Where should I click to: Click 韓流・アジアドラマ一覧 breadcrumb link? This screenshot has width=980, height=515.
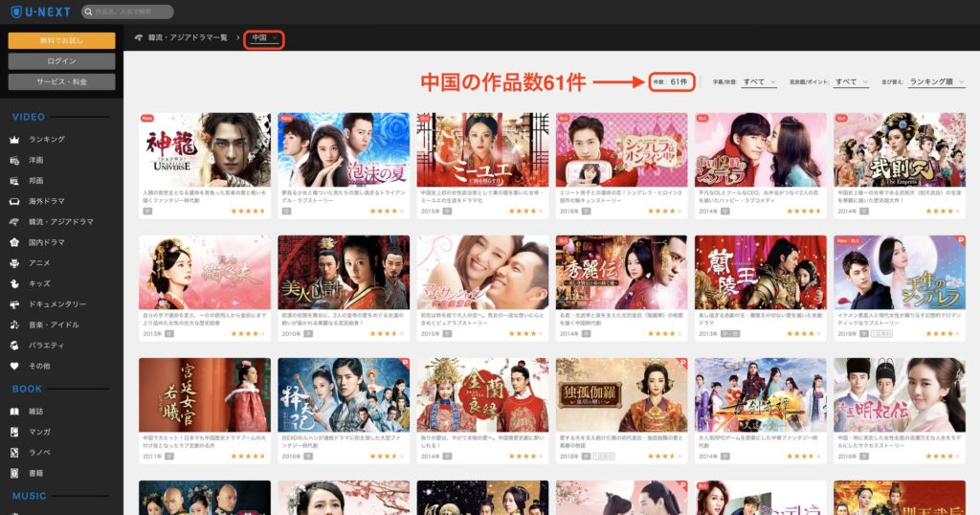pyautogui.click(x=188, y=38)
